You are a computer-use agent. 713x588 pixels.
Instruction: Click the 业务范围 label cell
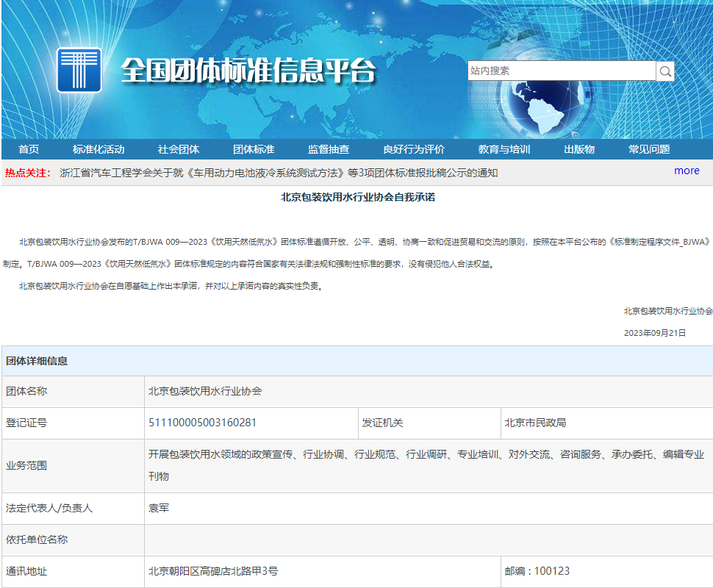click(x=73, y=466)
